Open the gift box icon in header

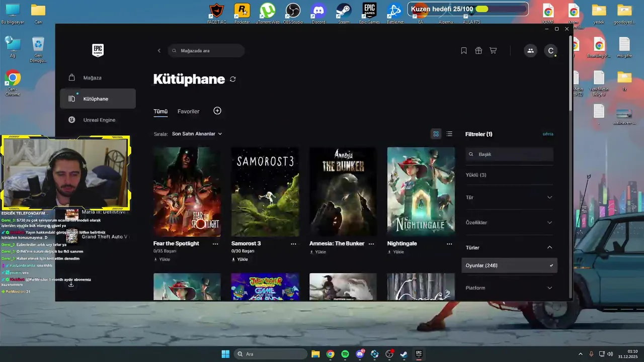point(478,51)
